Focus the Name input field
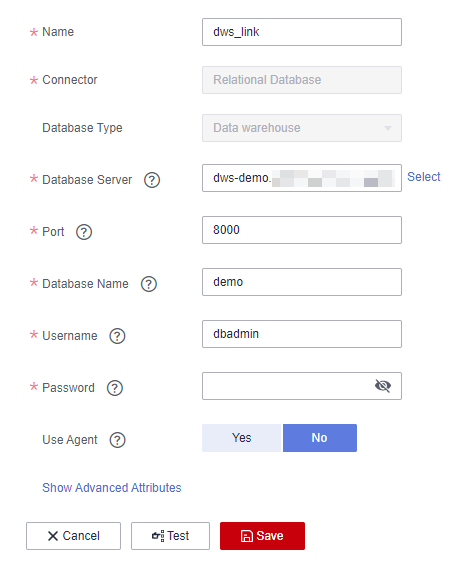The height and width of the screenshot is (561, 462). 302,32
